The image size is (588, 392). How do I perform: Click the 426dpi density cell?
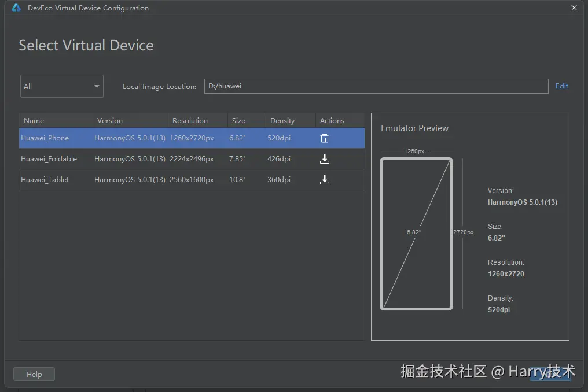click(x=278, y=159)
